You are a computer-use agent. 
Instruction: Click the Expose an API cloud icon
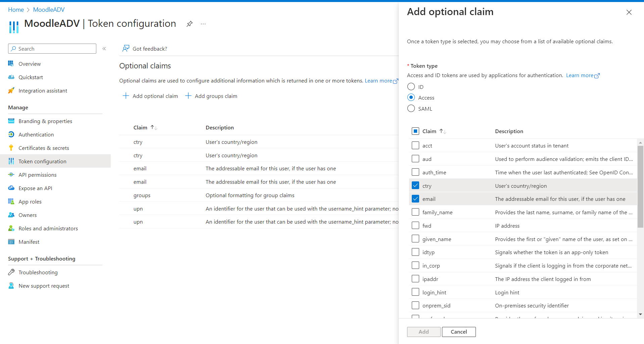tap(11, 188)
